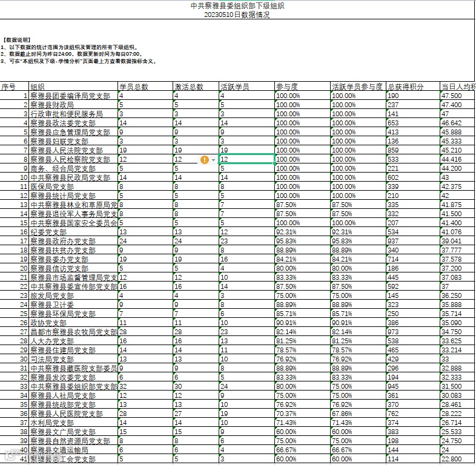Select cell 察雅县妇联党支部
Viewport: 476px width, 465px height.
[x=73, y=141]
